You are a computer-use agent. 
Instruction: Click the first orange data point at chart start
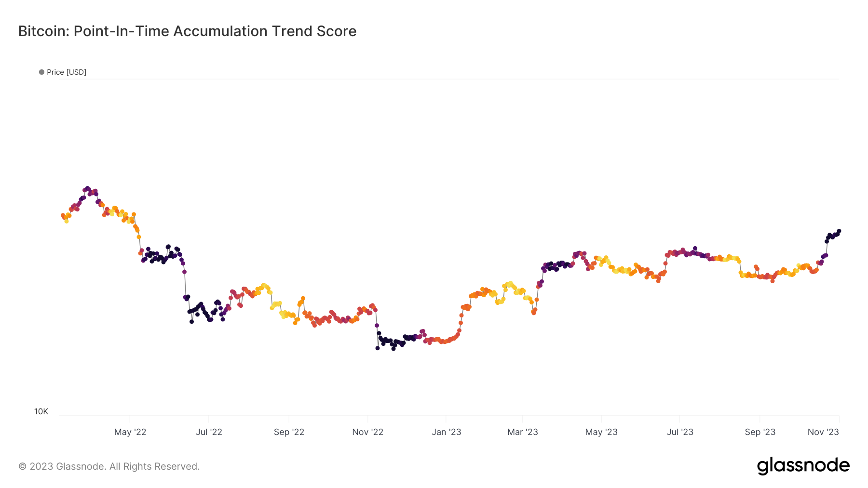click(x=63, y=215)
